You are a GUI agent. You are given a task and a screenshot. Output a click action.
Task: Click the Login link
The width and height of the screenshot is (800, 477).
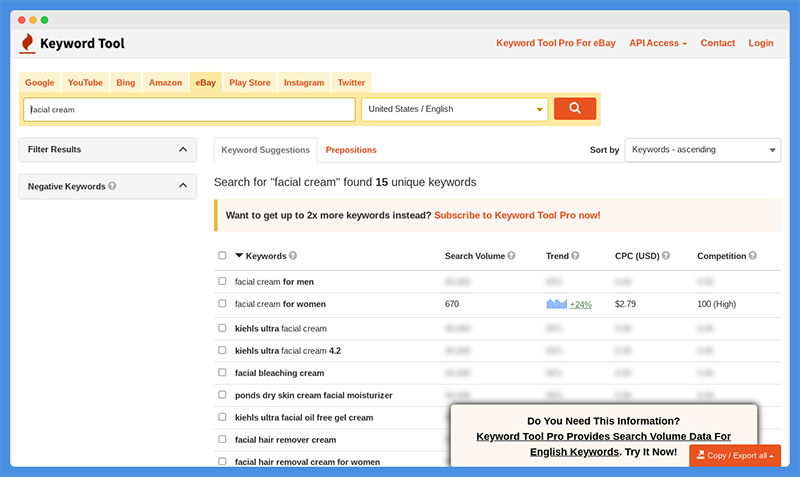(761, 43)
